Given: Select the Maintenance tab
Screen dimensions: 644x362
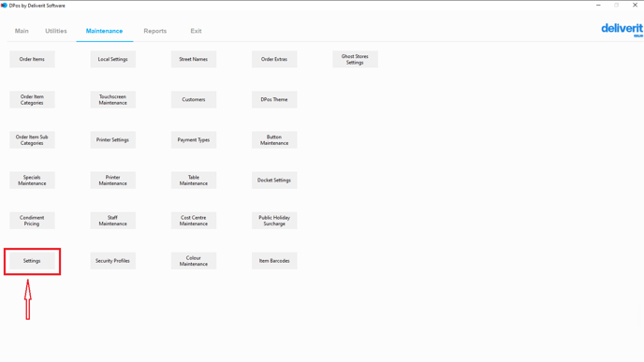Looking at the screenshot, I should pos(104,31).
